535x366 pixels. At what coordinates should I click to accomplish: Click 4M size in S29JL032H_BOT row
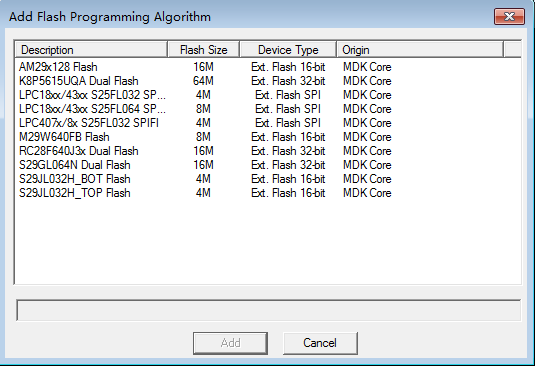[x=203, y=179]
